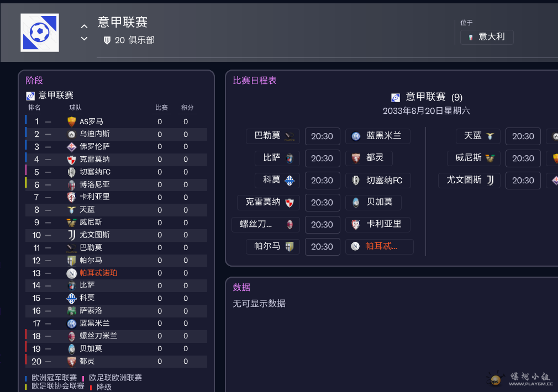Open the 意大利 nation button
This screenshot has width=558, height=392.
[486, 37]
